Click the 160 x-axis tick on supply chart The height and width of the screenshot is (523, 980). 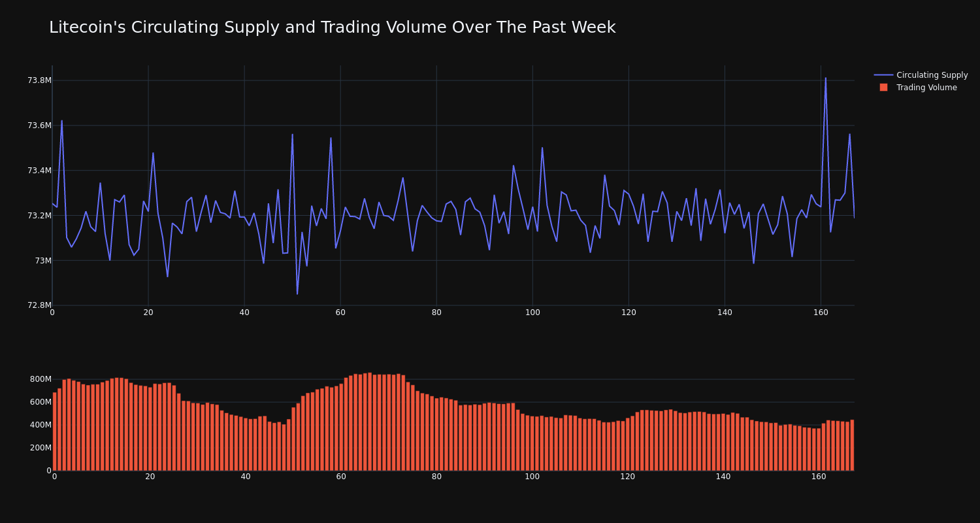click(x=821, y=312)
